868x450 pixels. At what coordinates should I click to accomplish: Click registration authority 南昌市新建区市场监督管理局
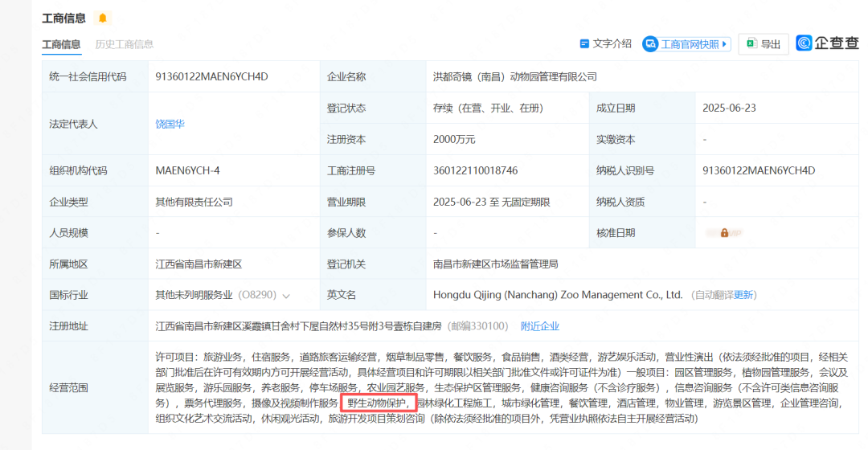[x=495, y=264]
